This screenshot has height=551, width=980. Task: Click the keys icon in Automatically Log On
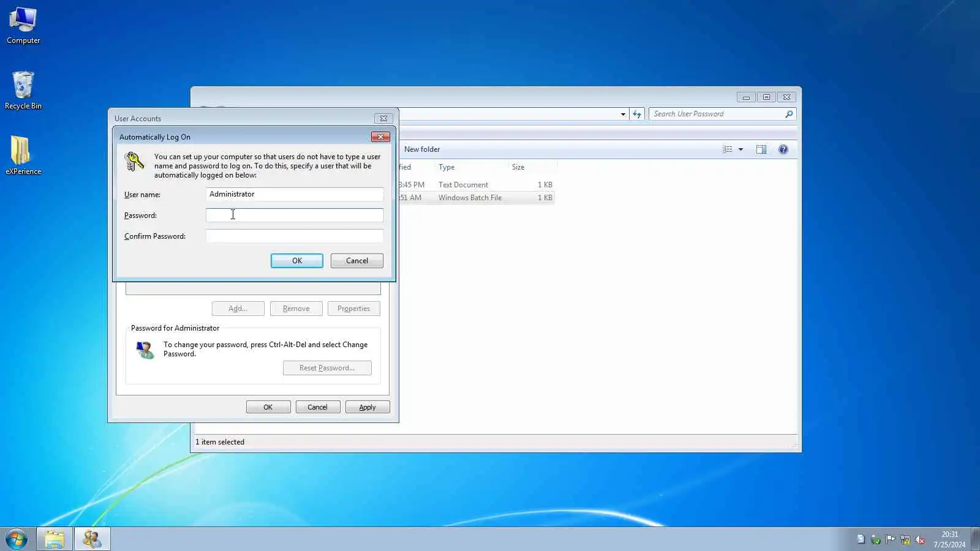point(134,162)
